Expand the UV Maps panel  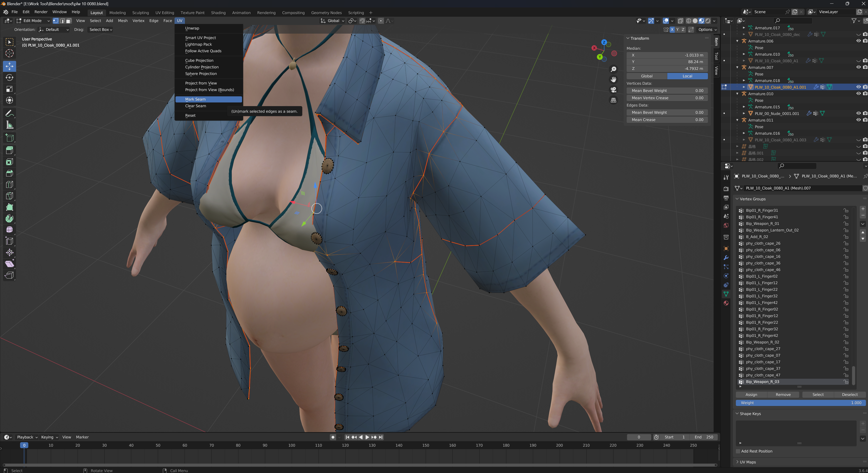tap(747, 462)
